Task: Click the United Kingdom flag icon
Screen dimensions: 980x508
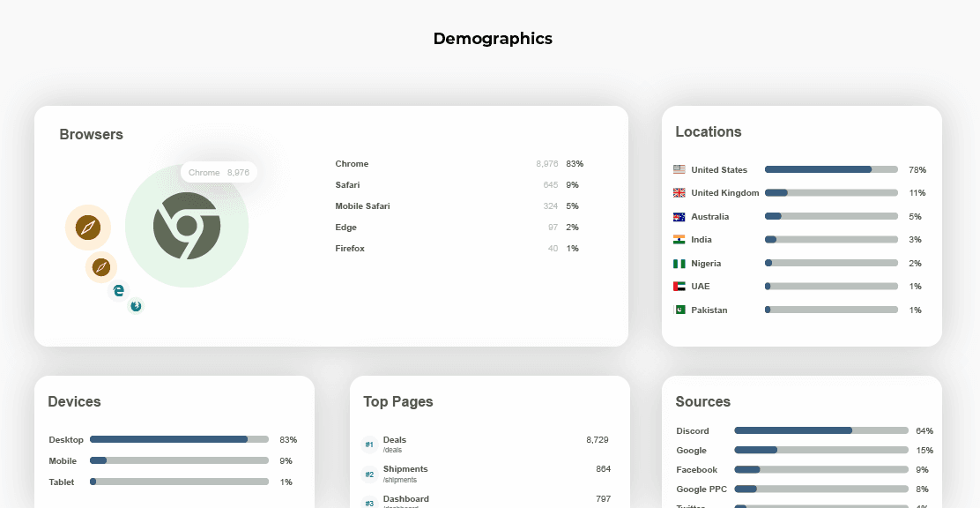Action: coord(679,193)
